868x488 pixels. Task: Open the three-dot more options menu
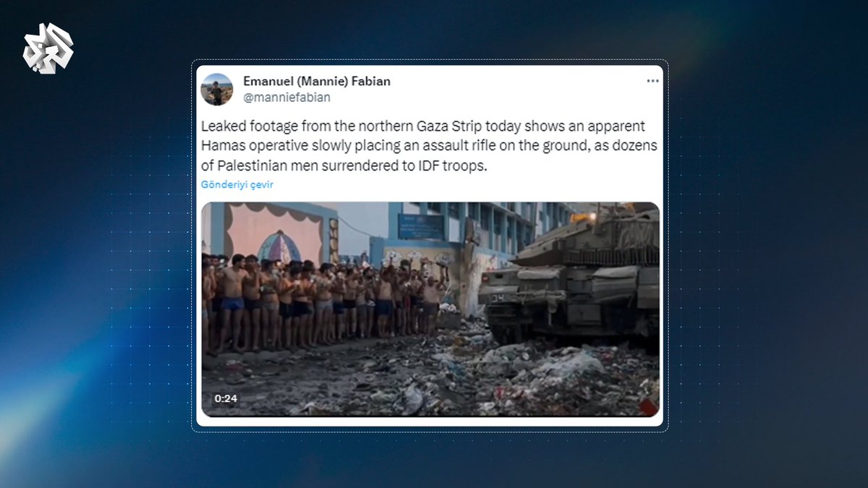(652, 81)
